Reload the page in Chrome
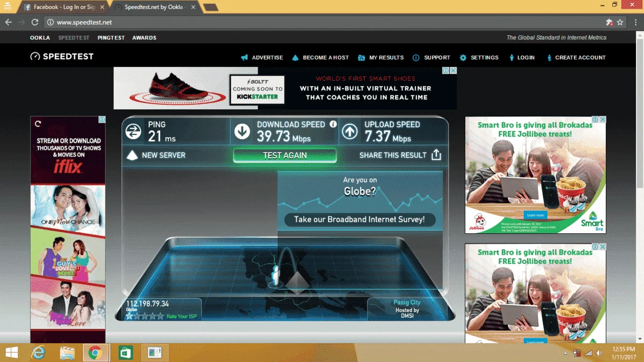644x362 pixels. point(35,23)
